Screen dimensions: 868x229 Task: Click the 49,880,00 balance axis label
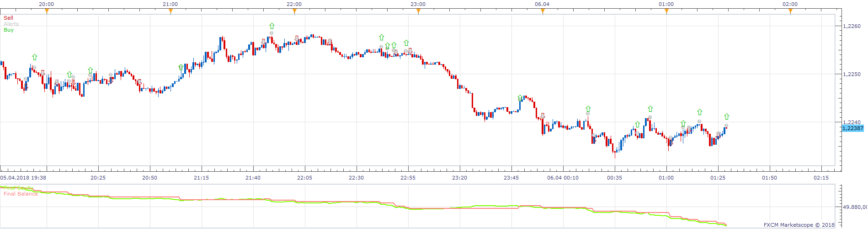click(855, 207)
